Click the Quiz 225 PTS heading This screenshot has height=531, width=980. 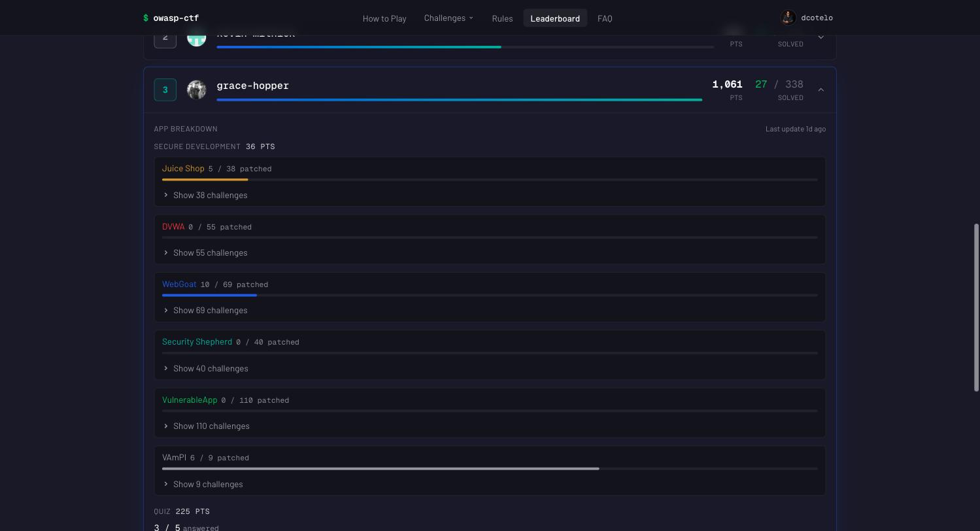(x=182, y=511)
